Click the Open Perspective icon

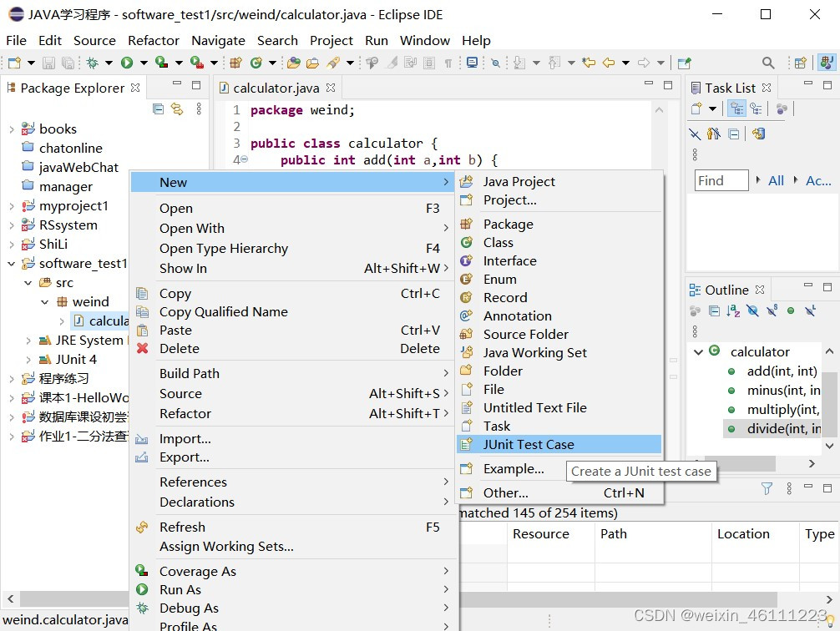tap(801, 63)
